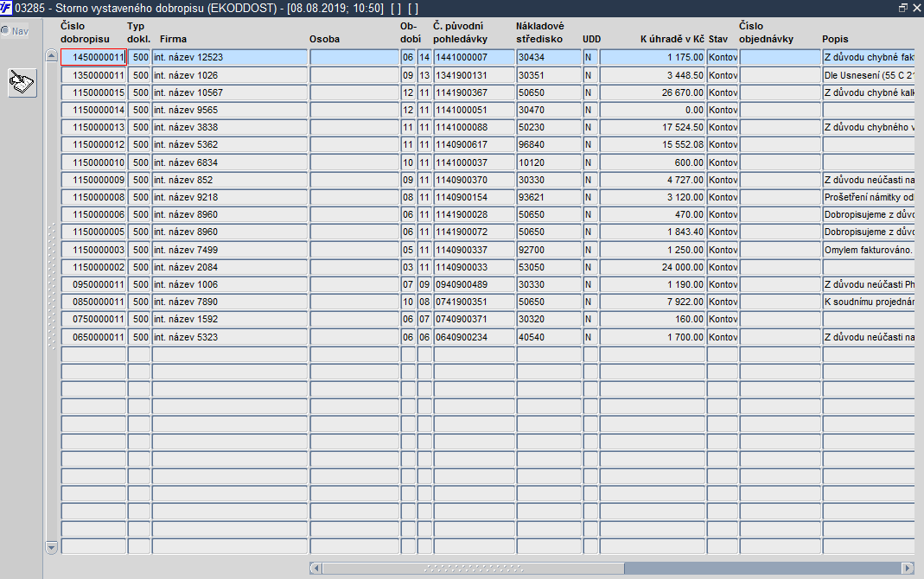924x579 pixels.
Task: Select credit note number 1350000011
Action: (x=93, y=75)
